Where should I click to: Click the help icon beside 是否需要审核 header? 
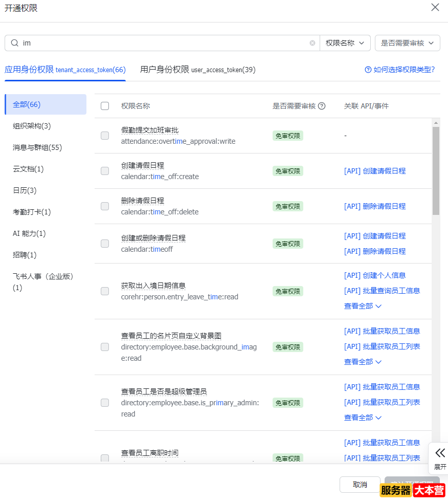coord(322,106)
